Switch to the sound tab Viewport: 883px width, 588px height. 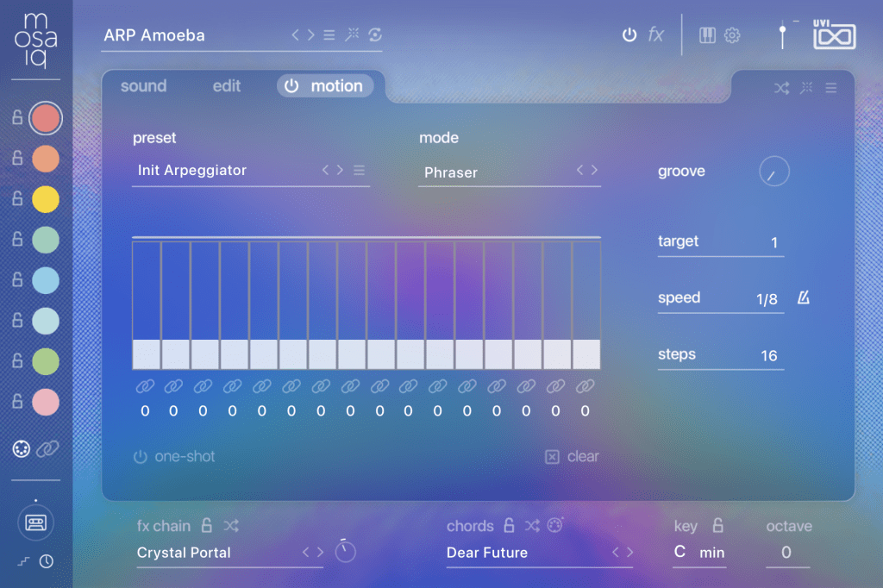tap(143, 86)
